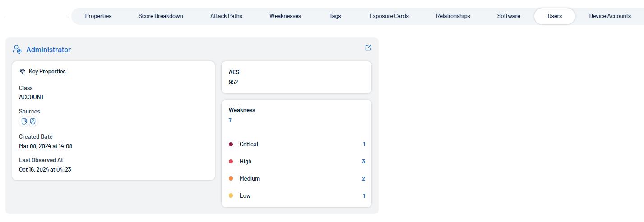Click the High severity color dot

click(x=231, y=162)
